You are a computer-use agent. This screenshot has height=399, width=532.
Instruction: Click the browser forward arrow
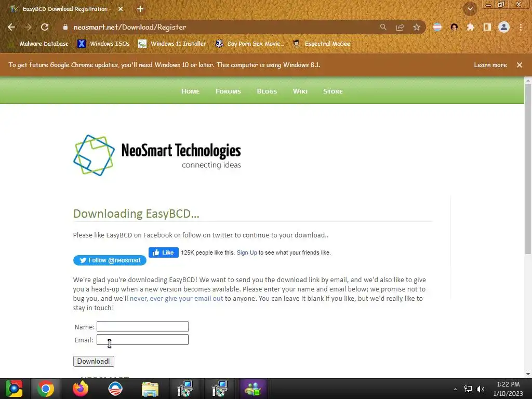point(28,27)
